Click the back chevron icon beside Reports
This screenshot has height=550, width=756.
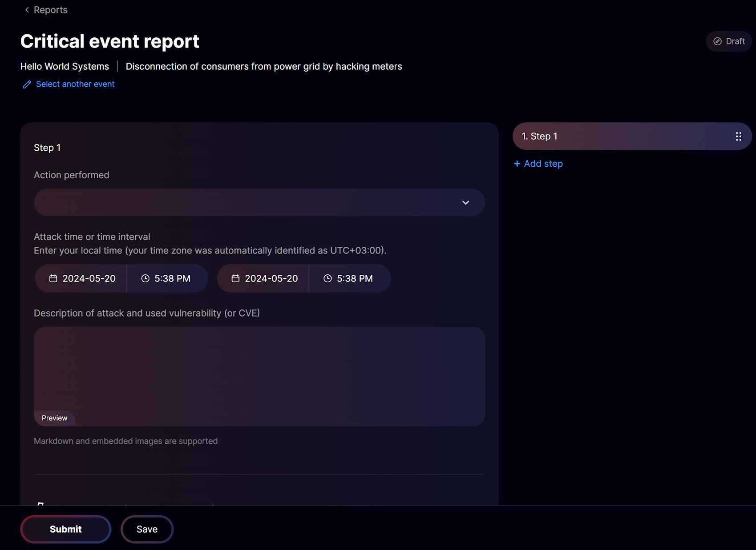click(27, 10)
